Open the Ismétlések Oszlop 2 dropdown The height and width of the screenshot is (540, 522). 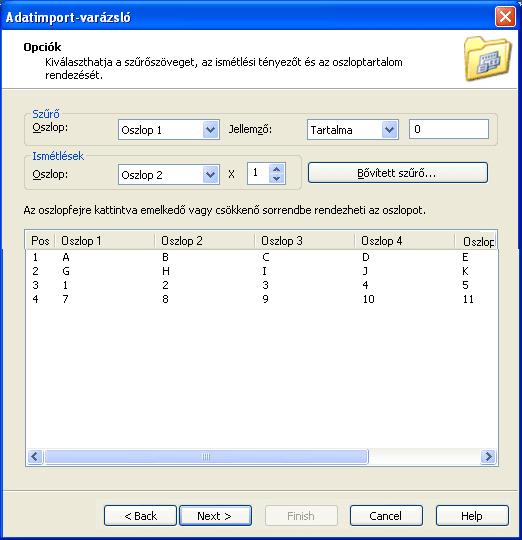pyautogui.click(x=168, y=175)
